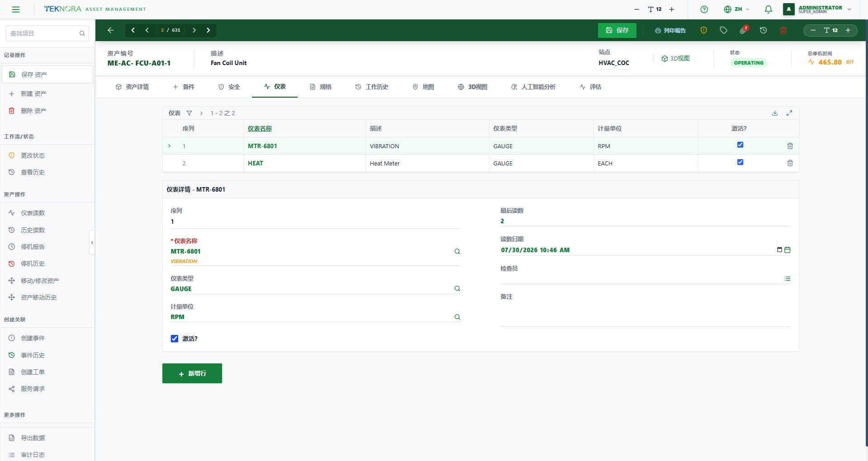The image size is (868, 461).
Task: Open the reading date calendar icon
Action: [x=787, y=250]
